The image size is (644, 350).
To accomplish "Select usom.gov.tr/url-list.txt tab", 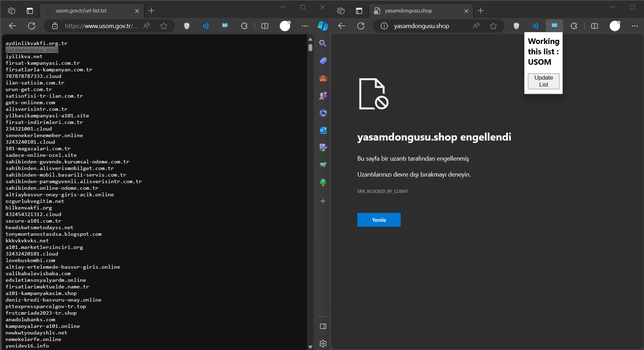I will [x=92, y=11].
